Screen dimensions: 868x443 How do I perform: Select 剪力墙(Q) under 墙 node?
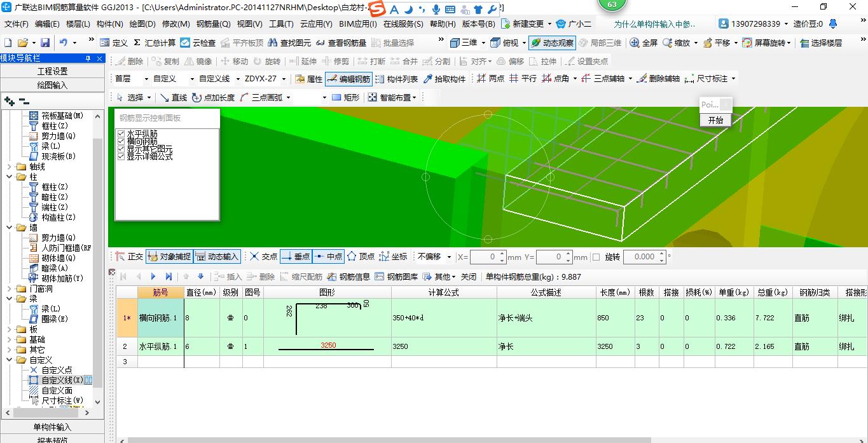pyautogui.click(x=59, y=238)
